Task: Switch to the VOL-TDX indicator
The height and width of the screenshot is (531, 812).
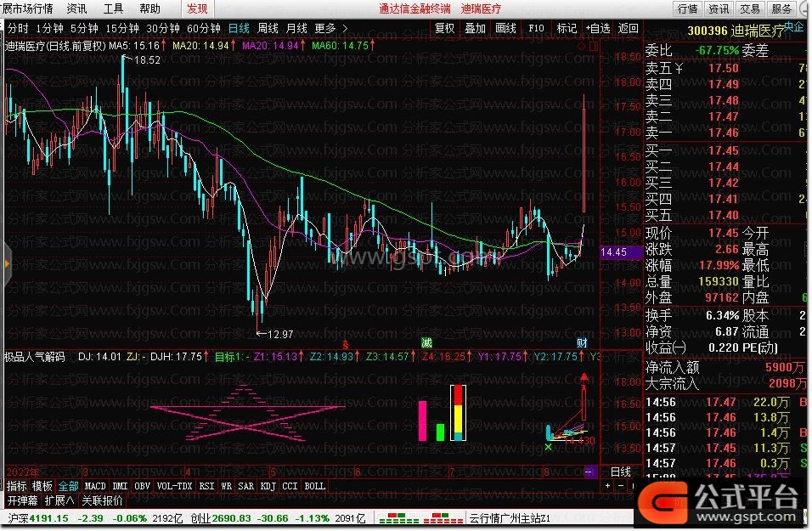Action: (174, 486)
